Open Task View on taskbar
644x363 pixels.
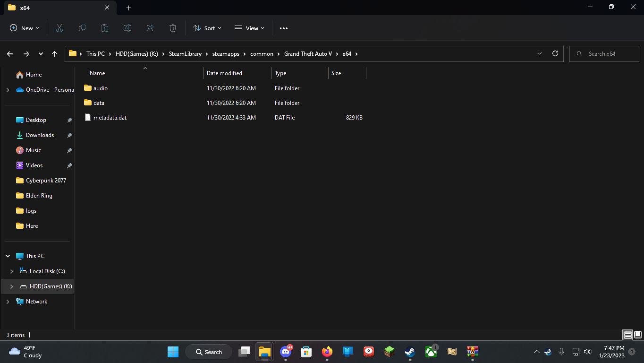(x=244, y=352)
